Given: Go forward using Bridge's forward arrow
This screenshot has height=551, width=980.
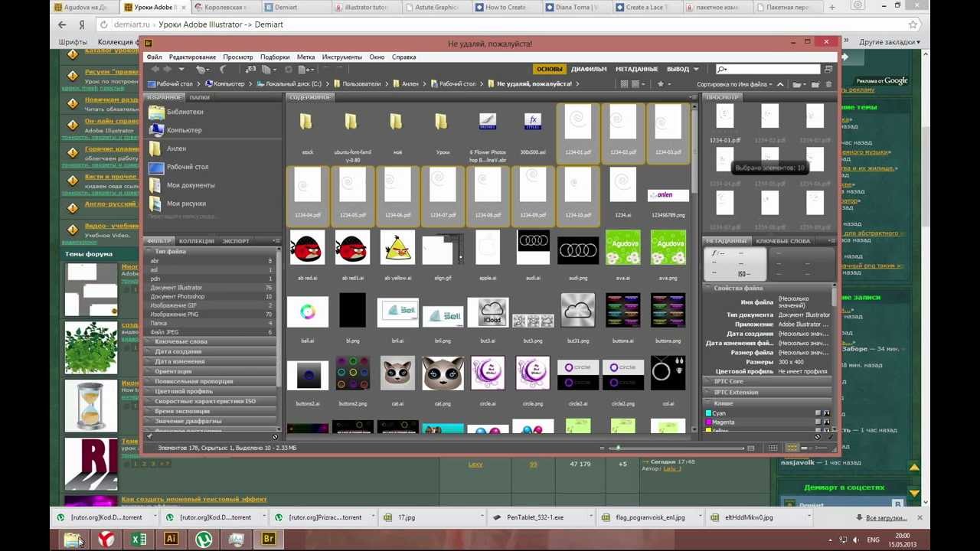Looking at the screenshot, I should click(x=167, y=69).
